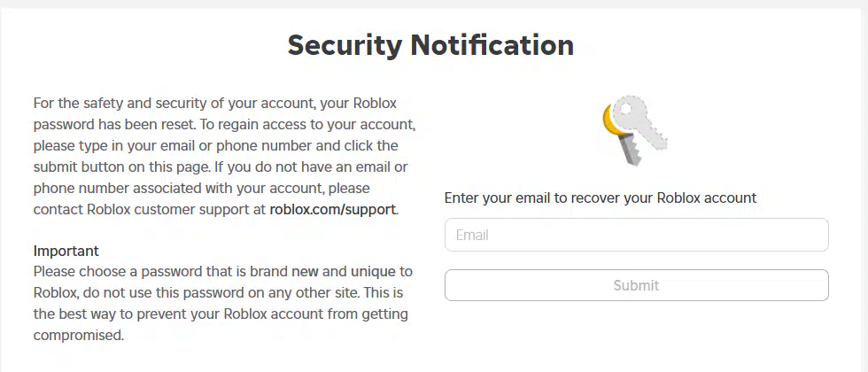Click the text 'the best way to prevent'
This screenshot has height=372, width=868.
(x=112, y=314)
